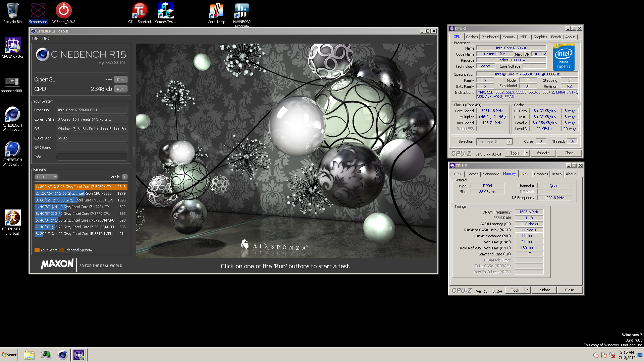Select ranking row Intel Core i5-3317U CPU

[x=81, y=234]
